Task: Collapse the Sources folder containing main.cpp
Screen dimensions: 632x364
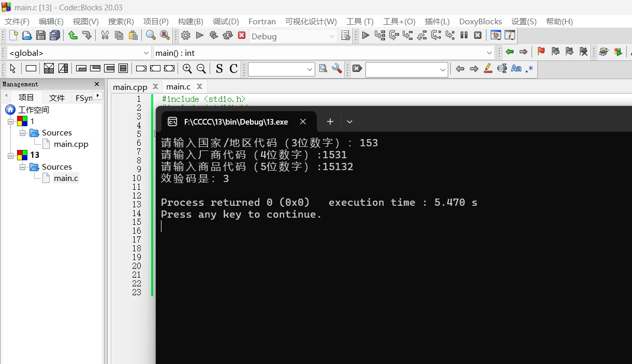Action: tap(23, 133)
